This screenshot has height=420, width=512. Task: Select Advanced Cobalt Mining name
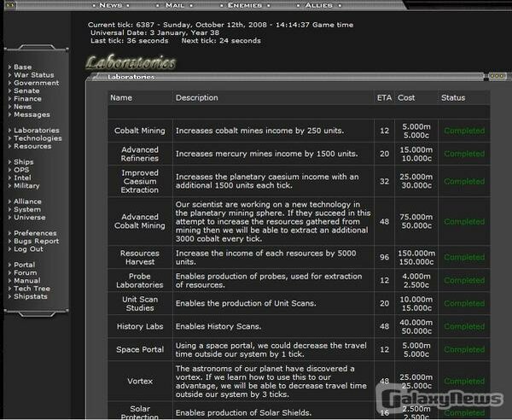tap(140, 221)
